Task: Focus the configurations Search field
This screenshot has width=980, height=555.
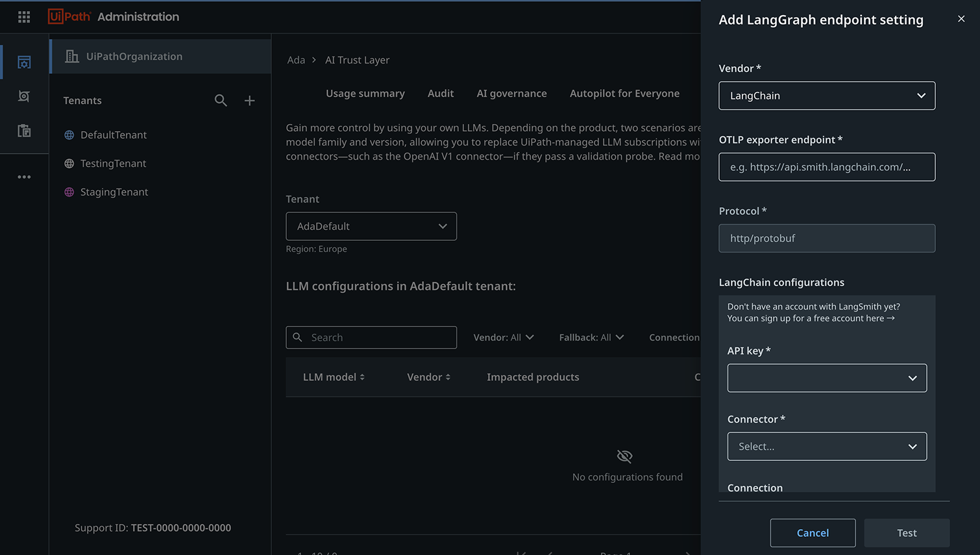Action: click(x=371, y=338)
